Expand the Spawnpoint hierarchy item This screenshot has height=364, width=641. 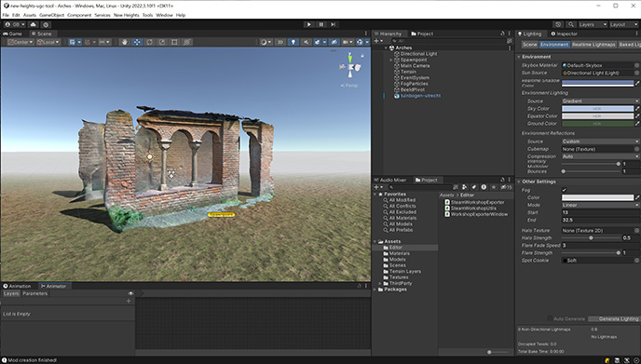[390, 61]
